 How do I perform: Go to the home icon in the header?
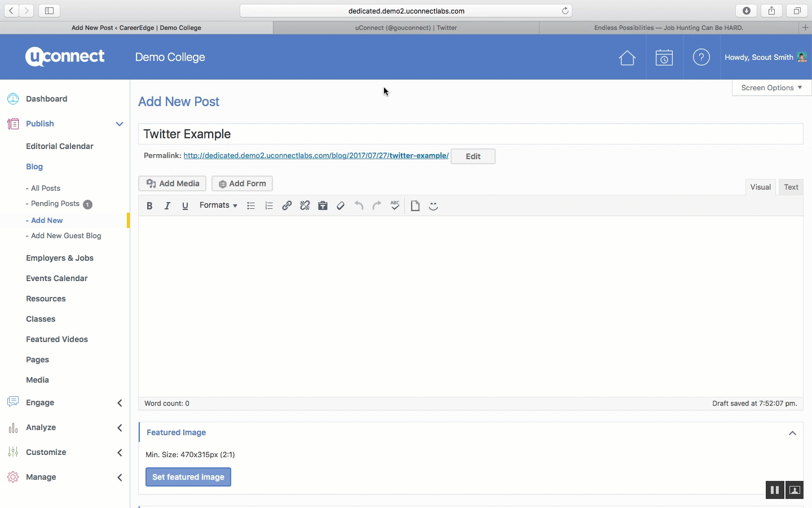click(627, 58)
